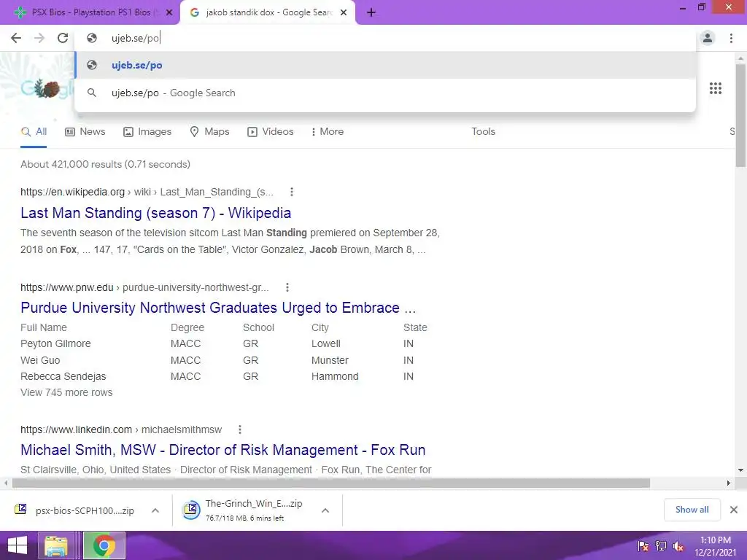Viewport: 747px width, 560px height.
Task: Close the jakob standik dox tab
Action: (344, 13)
